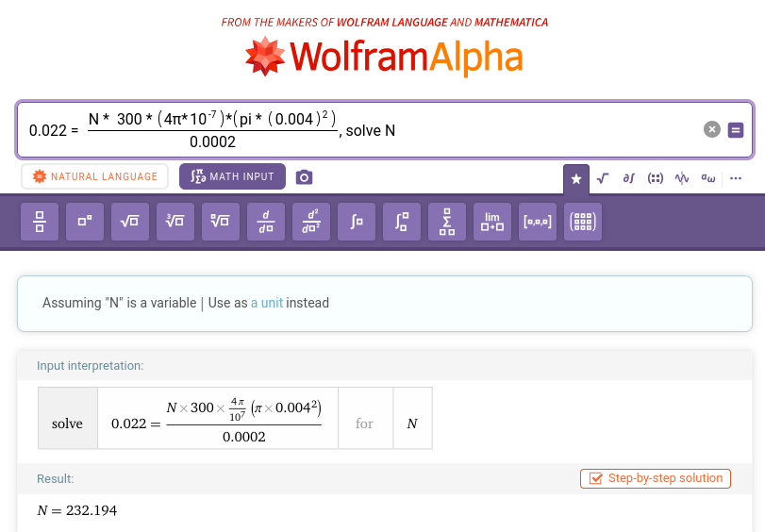This screenshot has width=765, height=532.
Task: Insert a definite integral template
Action: click(402, 222)
